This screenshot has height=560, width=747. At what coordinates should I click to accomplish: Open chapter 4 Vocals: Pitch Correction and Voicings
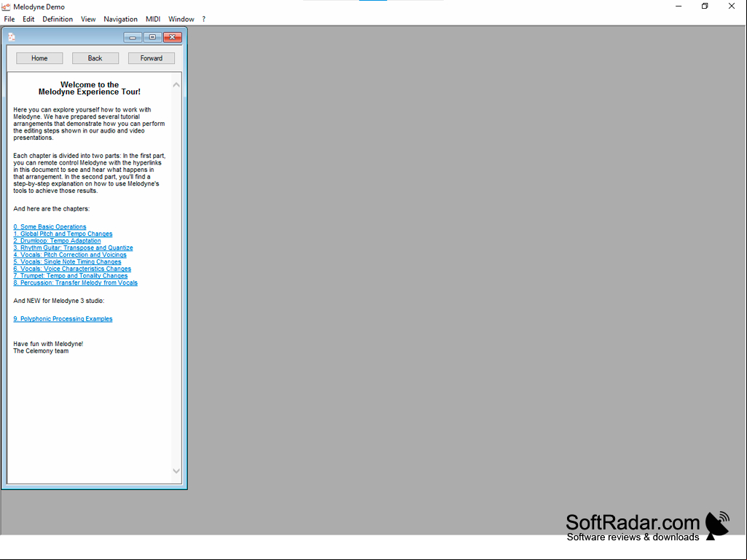coord(70,255)
